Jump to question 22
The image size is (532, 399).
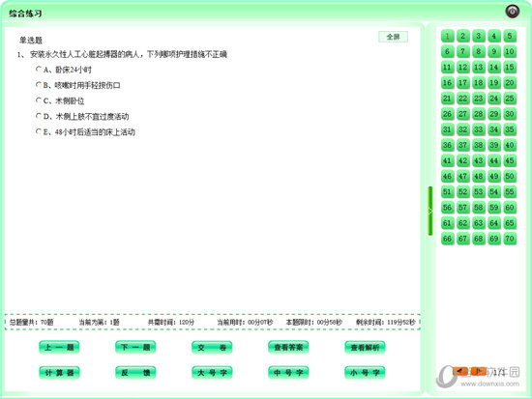pos(462,99)
